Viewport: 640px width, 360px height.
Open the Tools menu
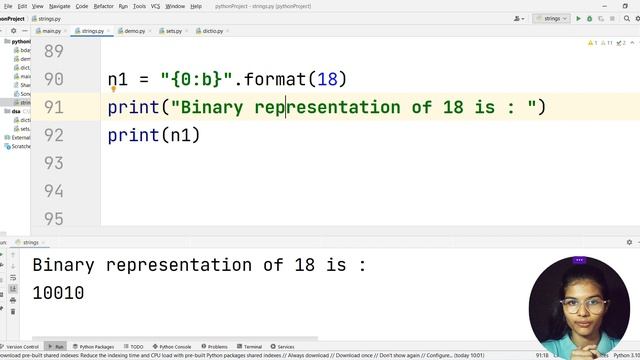pyautogui.click(x=139, y=7)
